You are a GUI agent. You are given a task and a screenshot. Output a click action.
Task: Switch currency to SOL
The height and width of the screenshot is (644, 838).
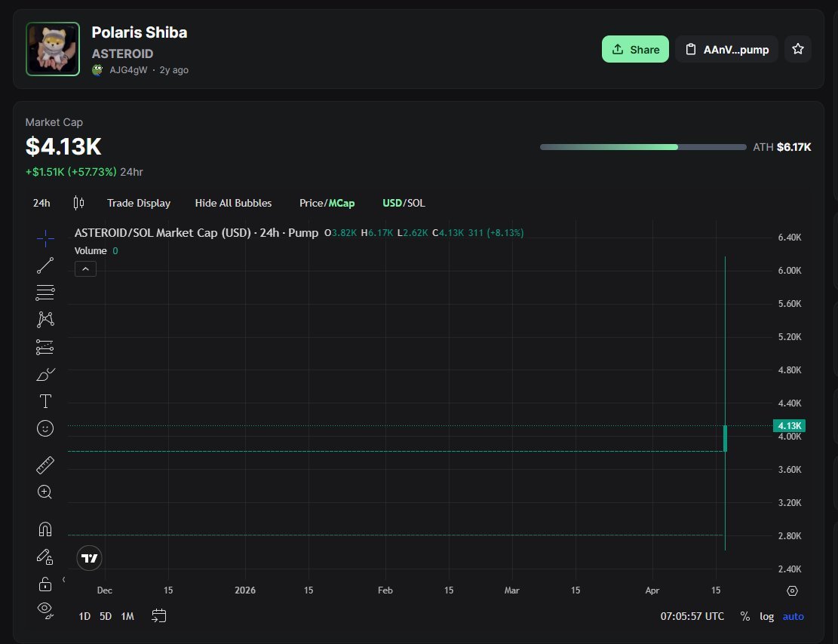(416, 203)
